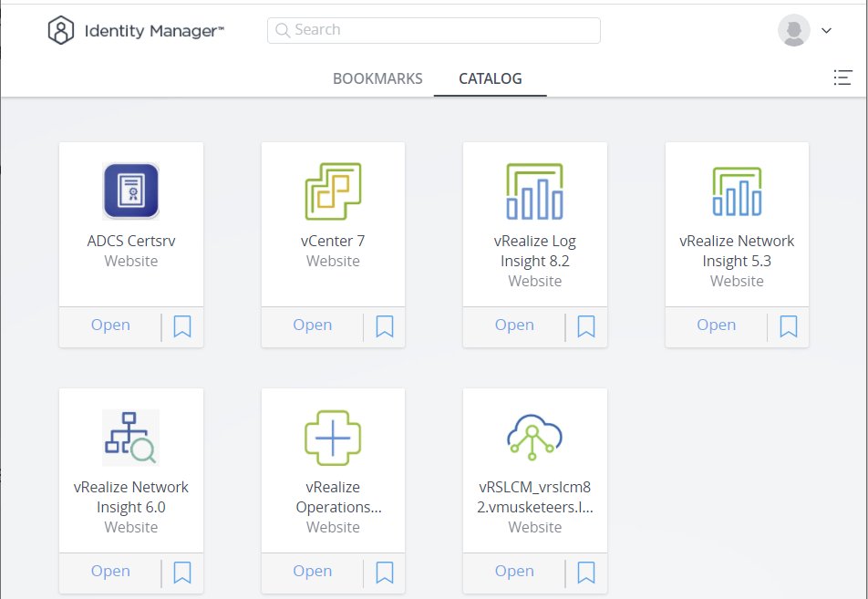Click the Identity Manager logo icon

click(x=61, y=30)
